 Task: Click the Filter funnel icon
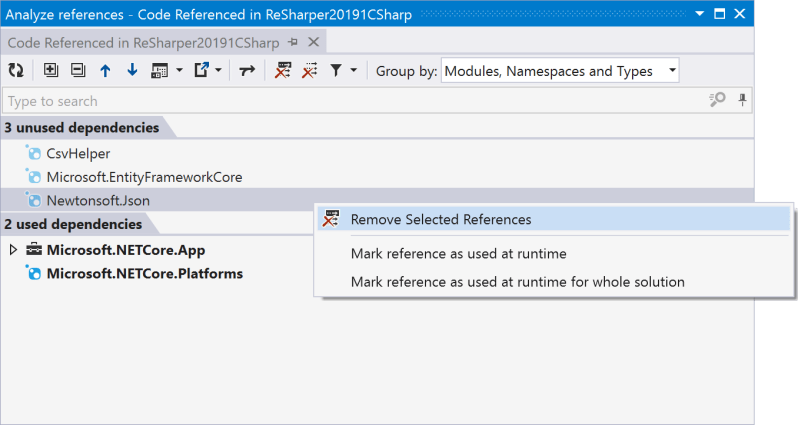pyautogui.click(x=336, y=70)
